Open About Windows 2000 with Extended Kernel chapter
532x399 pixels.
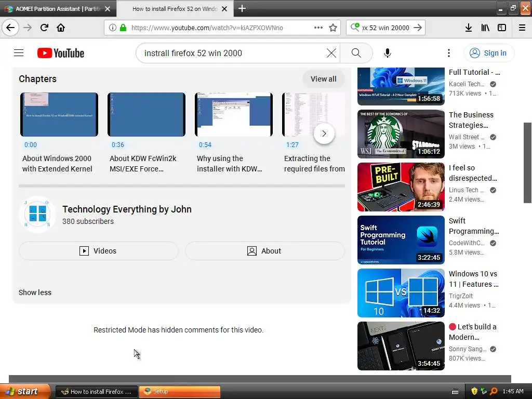coord(57,164)
